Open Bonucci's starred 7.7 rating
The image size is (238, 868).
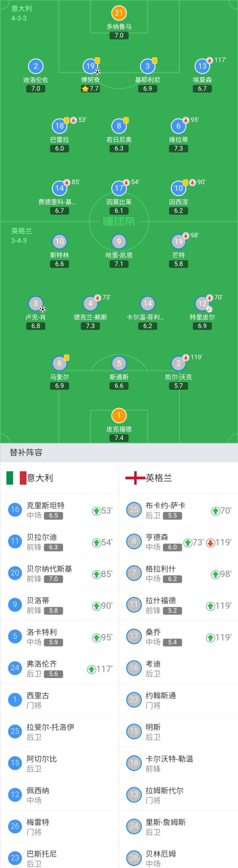pos(90,89)
